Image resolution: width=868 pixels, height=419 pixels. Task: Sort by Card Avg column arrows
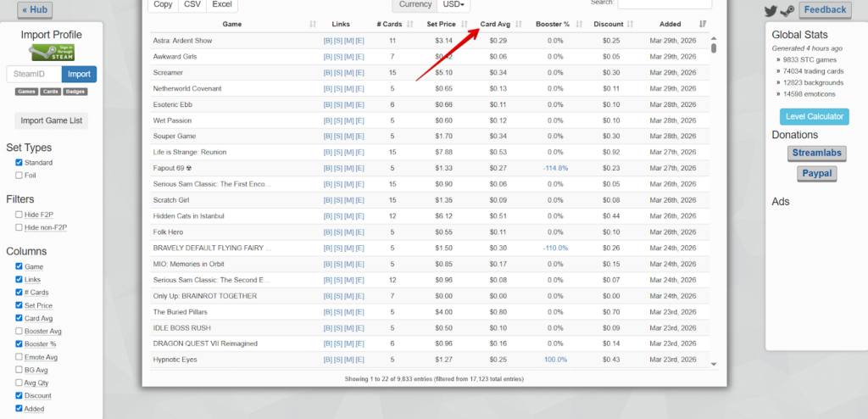[x=519, y=25]
